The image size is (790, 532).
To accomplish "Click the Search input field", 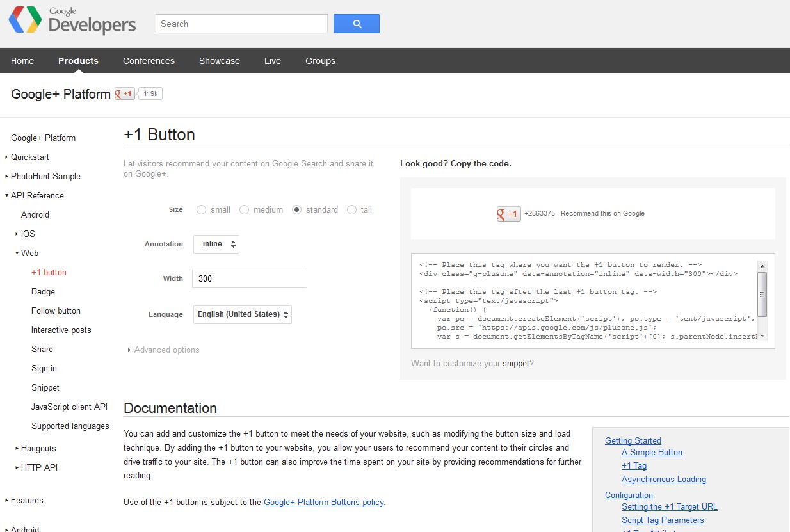I will click(x=241, y=24).
